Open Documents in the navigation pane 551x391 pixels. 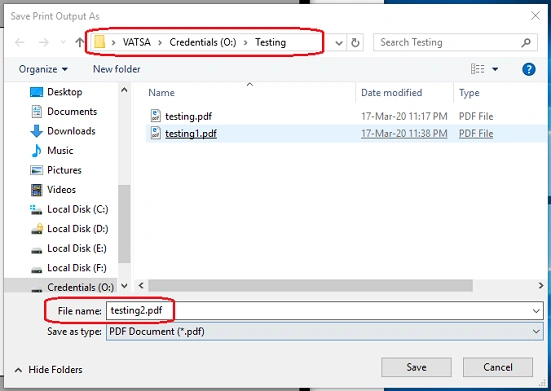(x=64, y=111)
